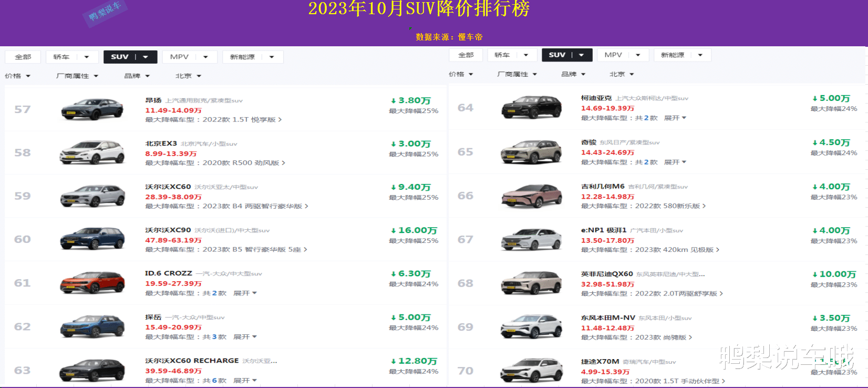Viewport: 868px width, 388px height.
Task: Click price 15.49-20.99万 for 探岳
Action: tap(173, 327)
